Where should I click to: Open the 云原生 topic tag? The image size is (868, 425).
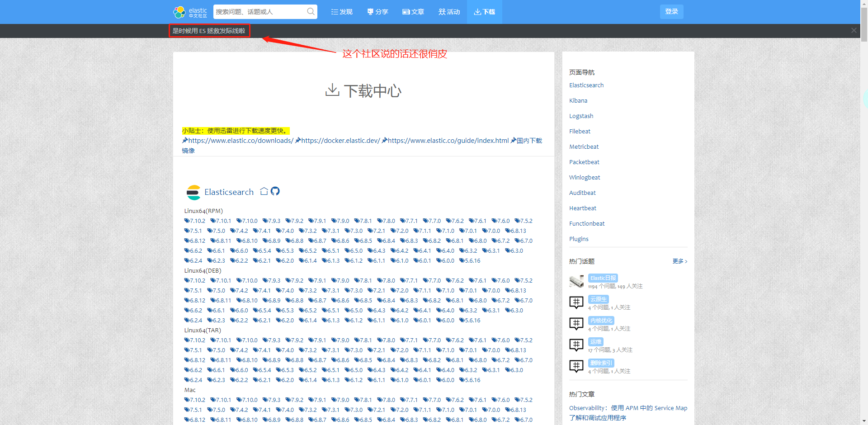pos(598,299)
